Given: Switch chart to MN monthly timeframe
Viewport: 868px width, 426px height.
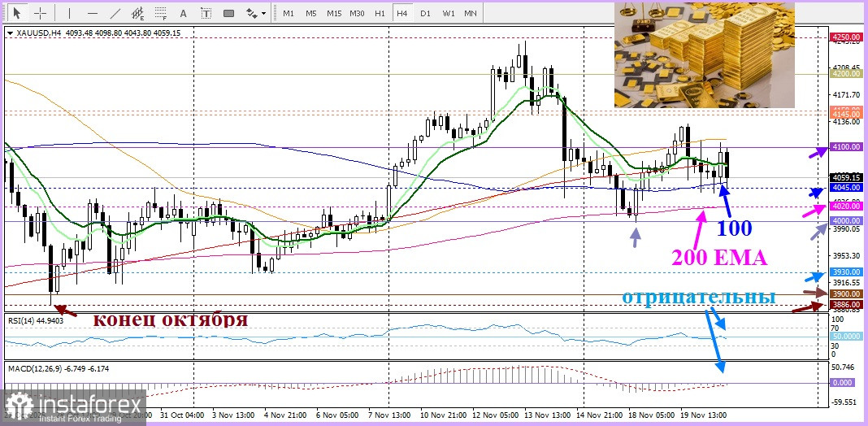Looking at the screenshot, I should tap(471, 13).
